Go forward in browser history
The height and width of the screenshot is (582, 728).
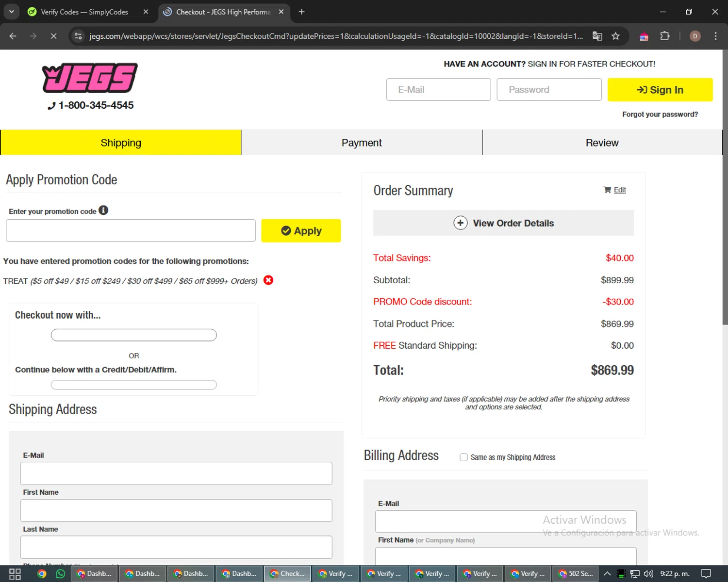[33, 36]
